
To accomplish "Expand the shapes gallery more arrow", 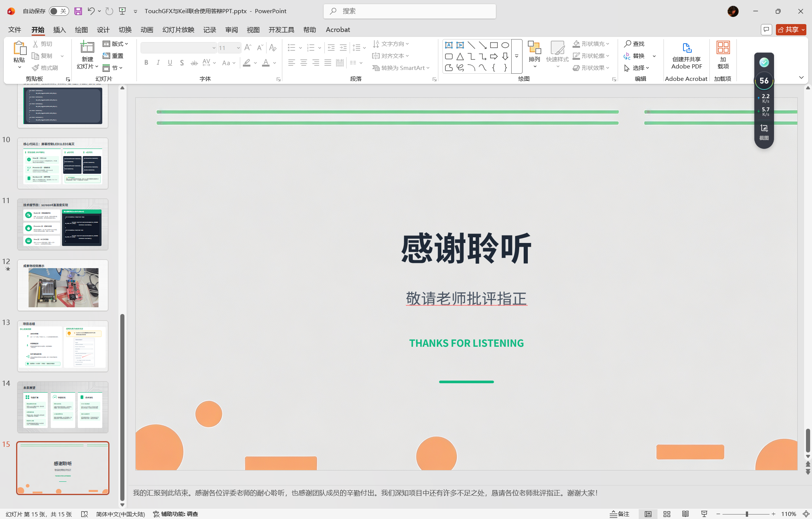I will [517, 56].
